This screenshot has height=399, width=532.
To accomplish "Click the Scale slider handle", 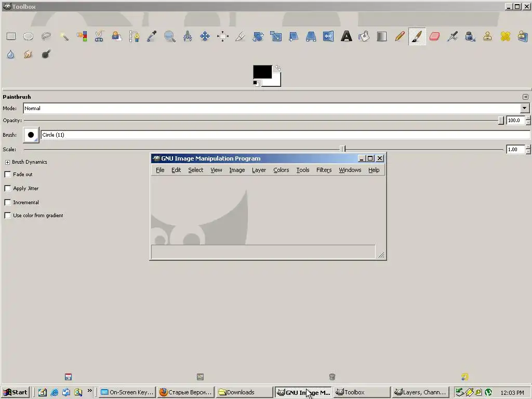I will tap(343, 149).
